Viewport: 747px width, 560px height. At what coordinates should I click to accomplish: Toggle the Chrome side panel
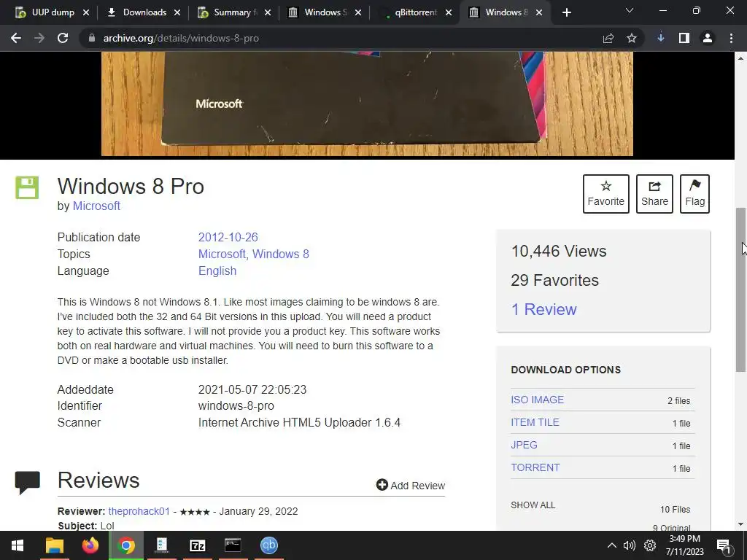pyautogui.click(x=684, y=38)
